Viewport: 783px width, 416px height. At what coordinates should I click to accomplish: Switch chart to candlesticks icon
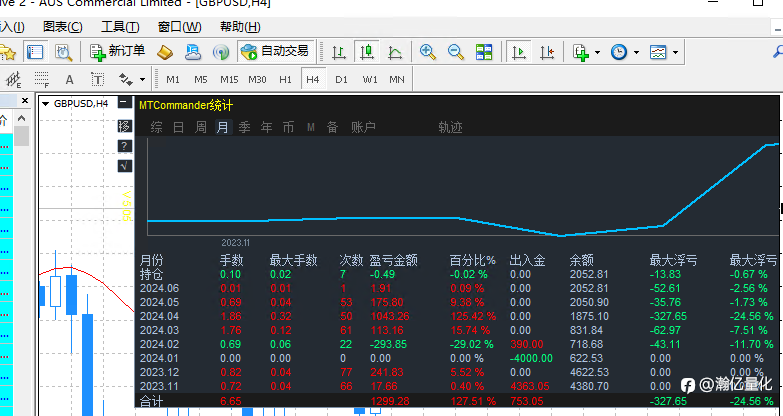pos(367,51)
